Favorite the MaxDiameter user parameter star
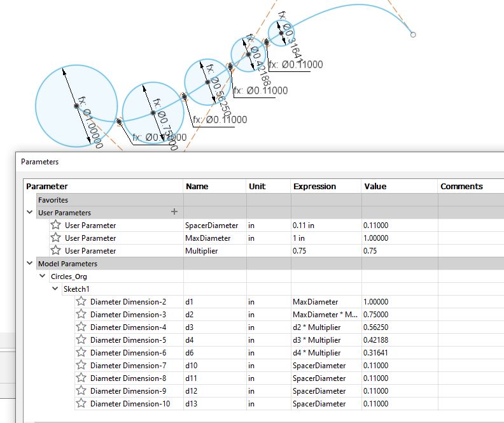The height and width of the screenshot is (423, 504). [x=55, y=238]
